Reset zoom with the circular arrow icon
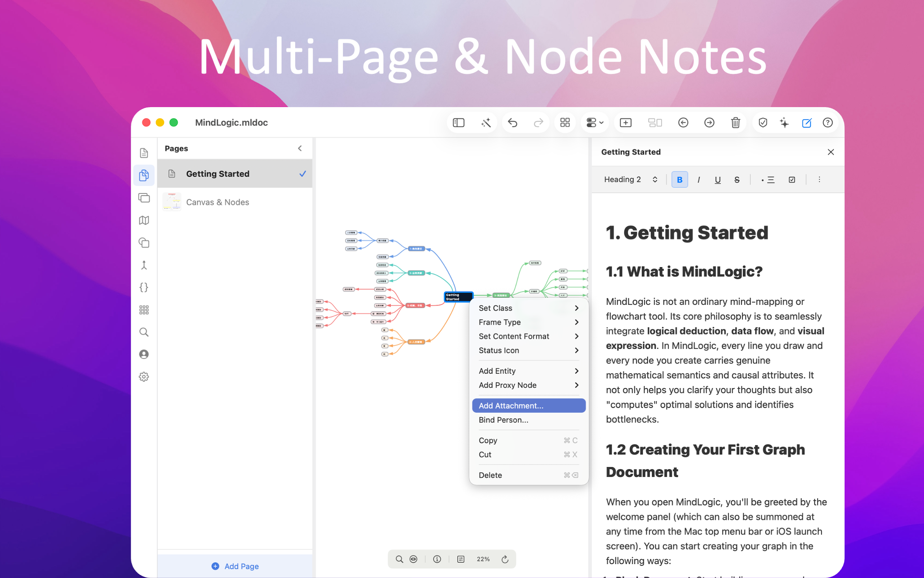924x578 pixels. tap(505, 559)
